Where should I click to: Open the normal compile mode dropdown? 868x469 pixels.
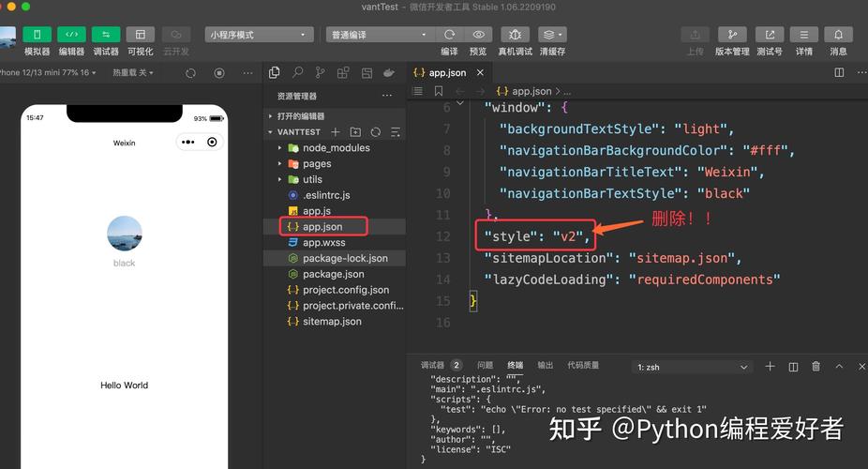tap(381, 35)
